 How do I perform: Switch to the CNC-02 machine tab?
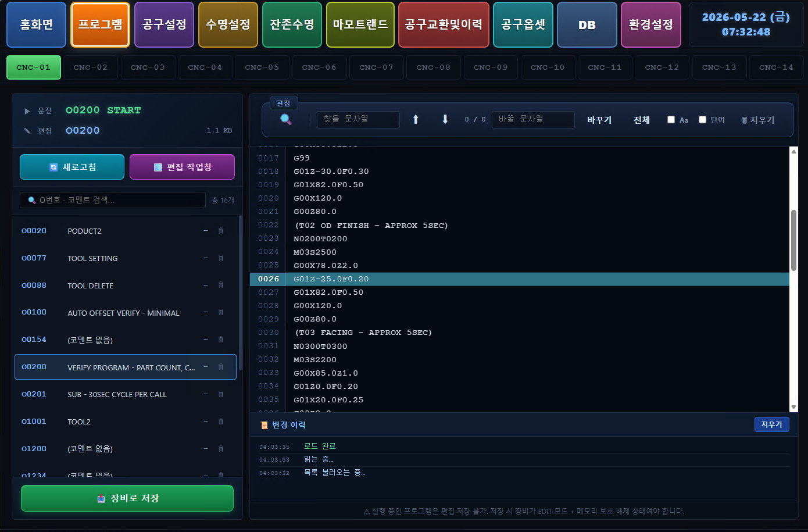(x=91, y=67)
